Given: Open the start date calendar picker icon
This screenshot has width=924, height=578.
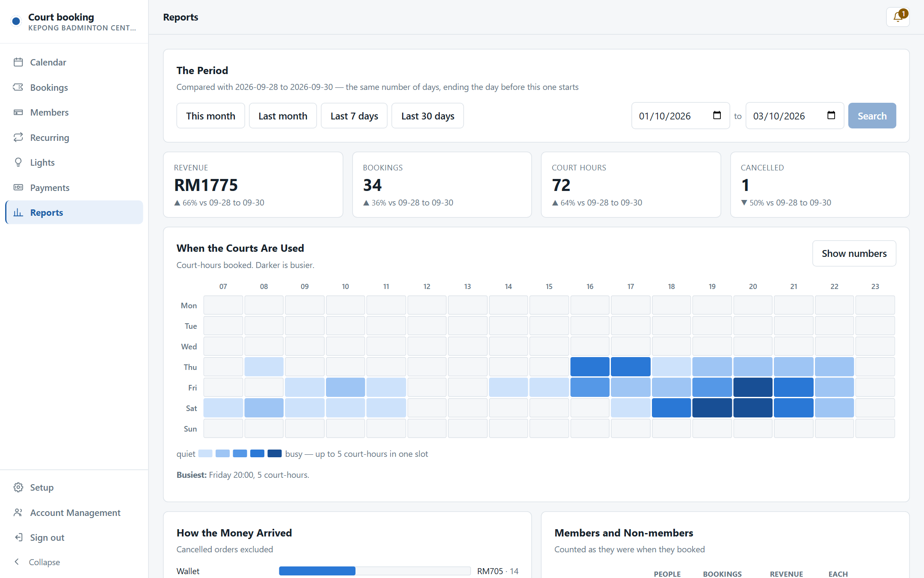Looking at the screenshot, I should point(717,116).
